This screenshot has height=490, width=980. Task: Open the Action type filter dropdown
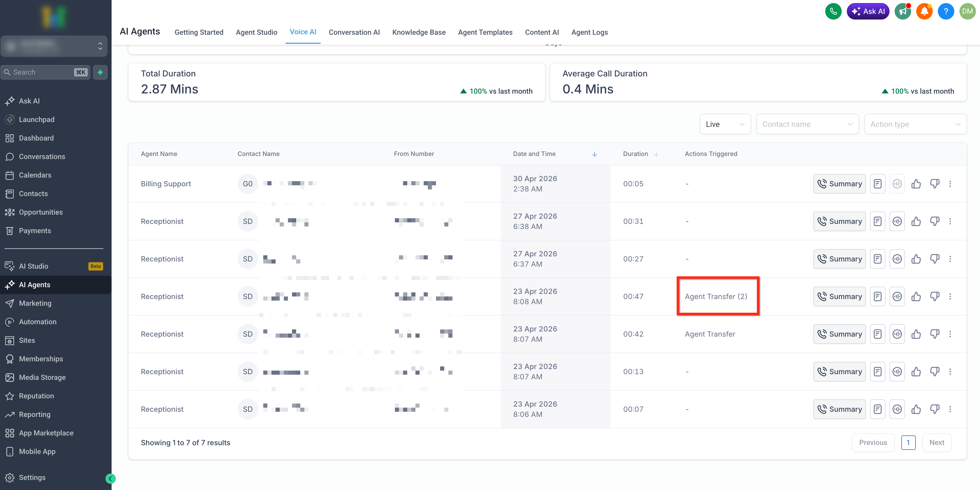coord(915,125)
